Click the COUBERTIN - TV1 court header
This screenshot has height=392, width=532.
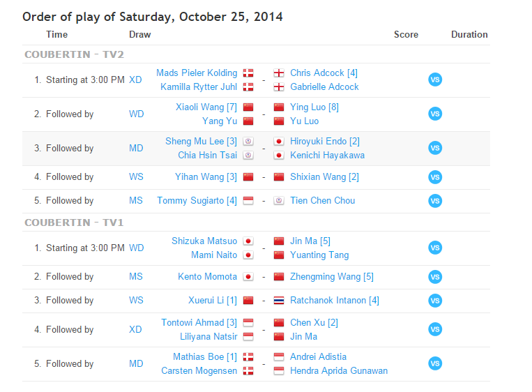point(74,223)
